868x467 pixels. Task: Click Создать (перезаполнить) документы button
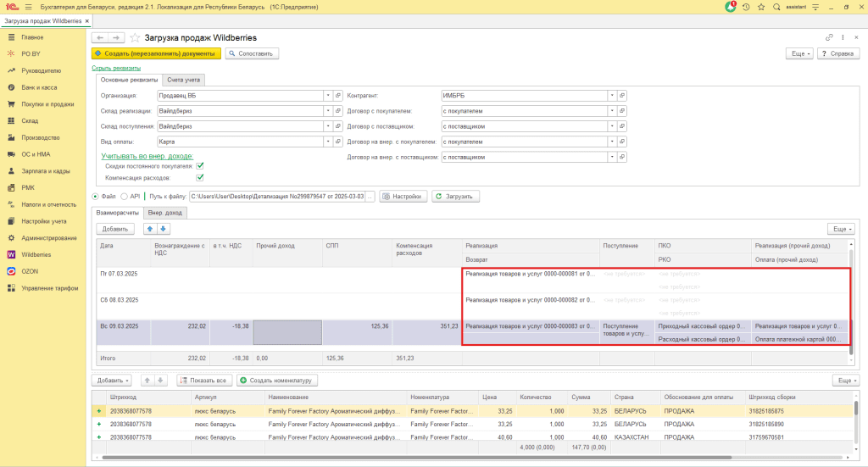coord(157,53)
